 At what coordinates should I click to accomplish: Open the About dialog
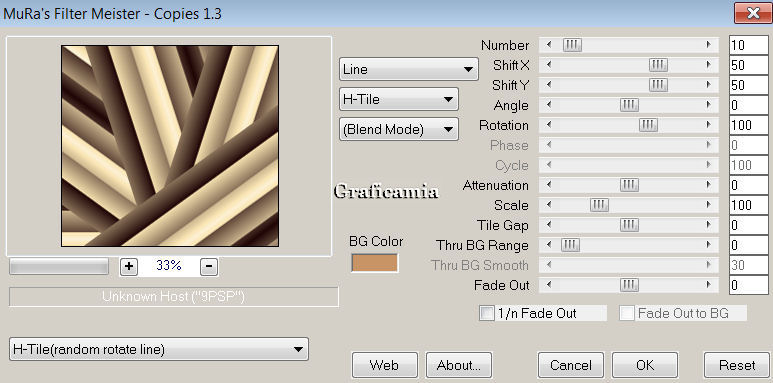pos(459,365)
